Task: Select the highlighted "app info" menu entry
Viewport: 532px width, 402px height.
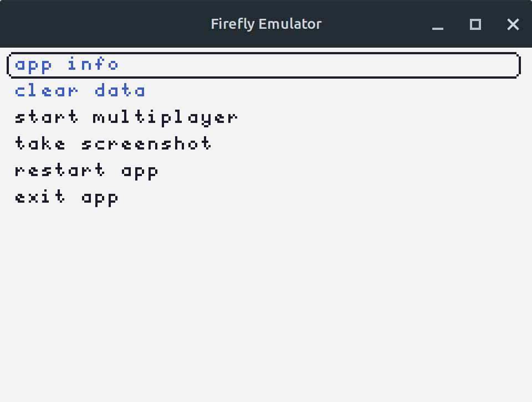Action: tap(66, 65)
